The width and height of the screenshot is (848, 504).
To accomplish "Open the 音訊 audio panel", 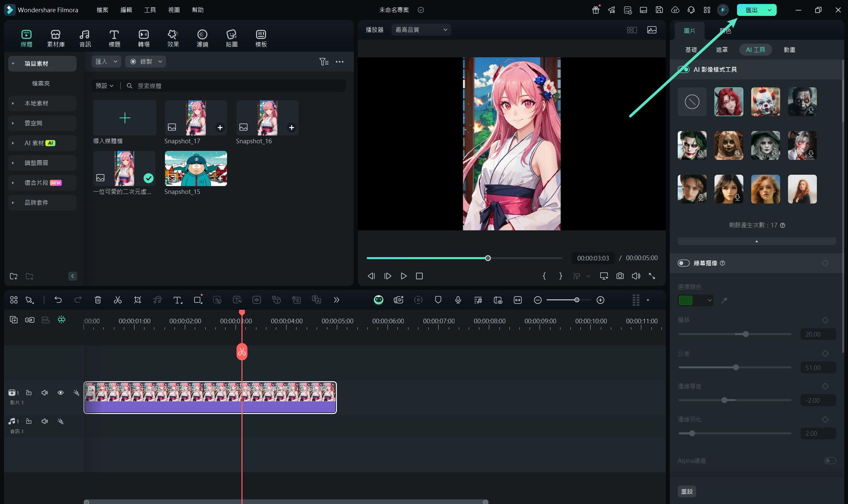I will pos(85,38).
